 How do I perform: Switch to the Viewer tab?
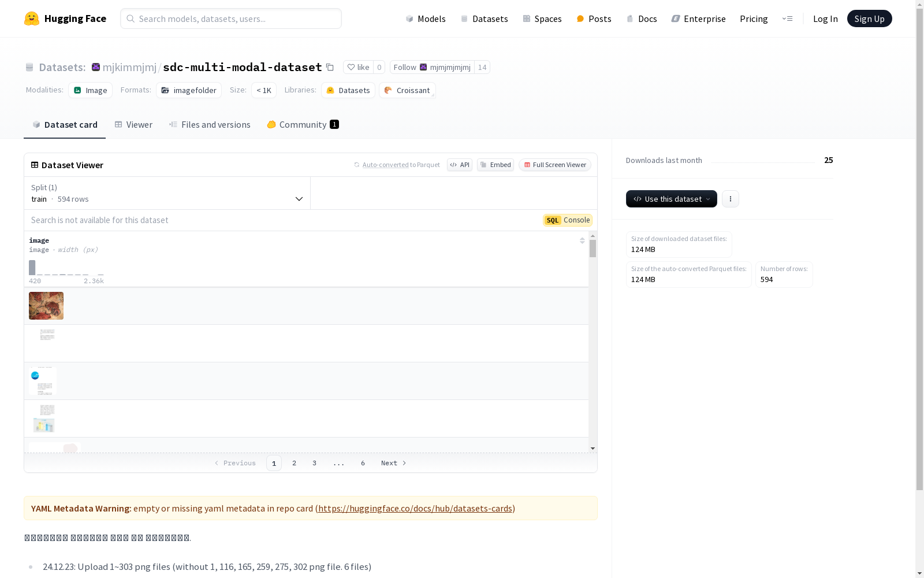tap(133, 124)
